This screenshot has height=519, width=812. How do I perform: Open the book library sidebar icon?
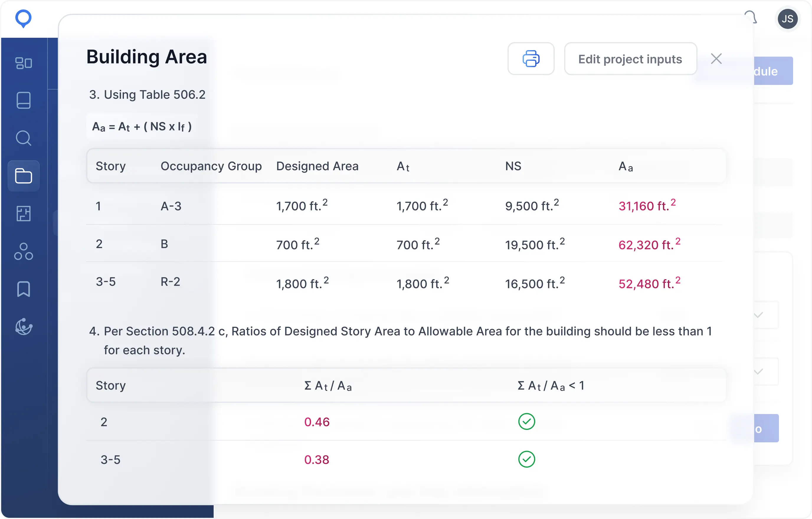coord(24,101)
